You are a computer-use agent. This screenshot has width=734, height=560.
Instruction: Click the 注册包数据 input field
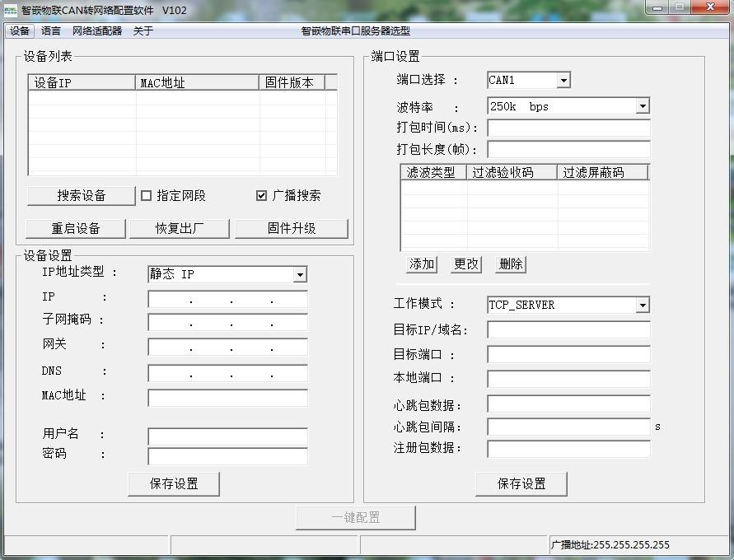(x=568, y=449)
